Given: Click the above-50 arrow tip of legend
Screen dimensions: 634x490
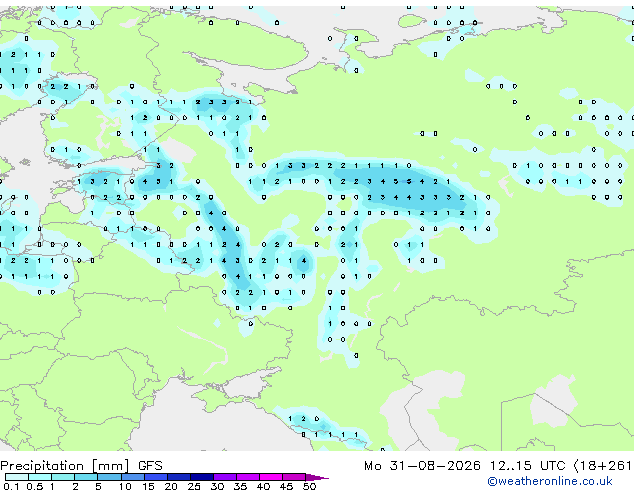Looking at the screenshot, I should (317, 478).
